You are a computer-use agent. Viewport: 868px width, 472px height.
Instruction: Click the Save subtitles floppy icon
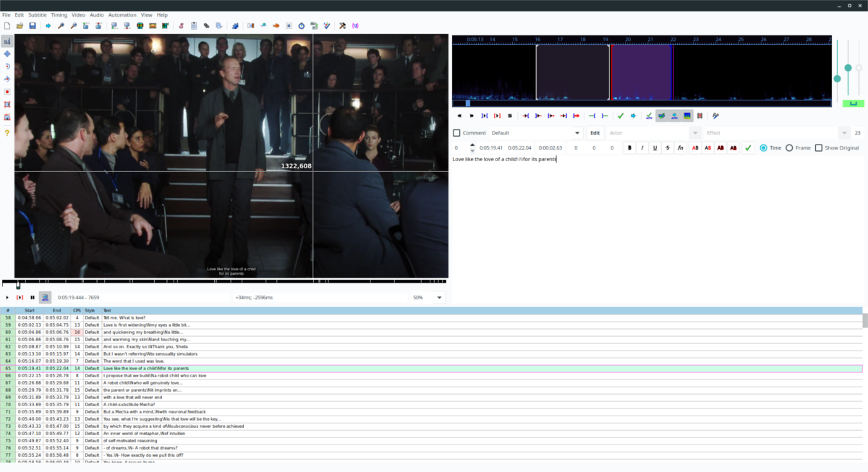[x=33, y=25]
